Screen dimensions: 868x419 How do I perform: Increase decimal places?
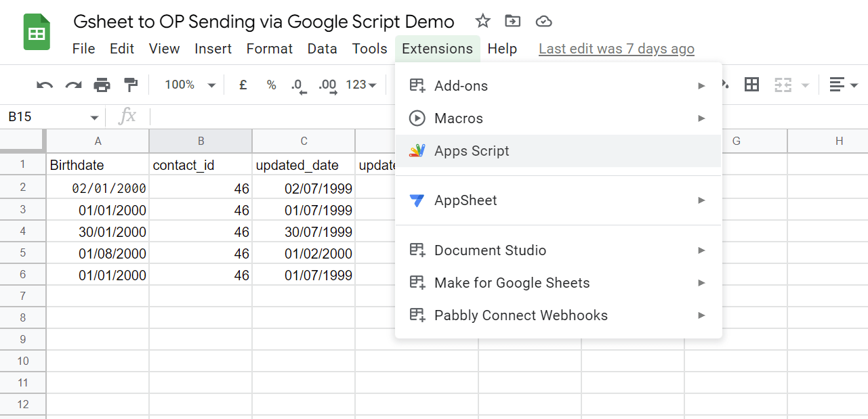click(x=327, y=85)
